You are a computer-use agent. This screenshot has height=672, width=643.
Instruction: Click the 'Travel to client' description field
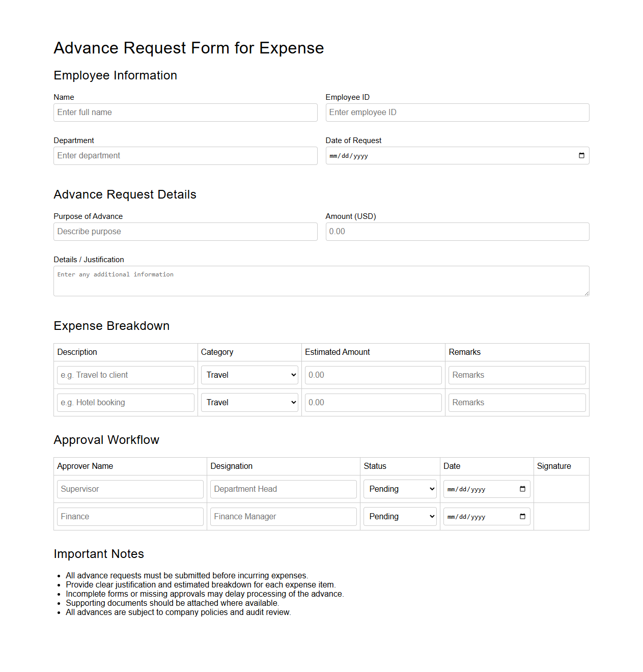point(126,375)
